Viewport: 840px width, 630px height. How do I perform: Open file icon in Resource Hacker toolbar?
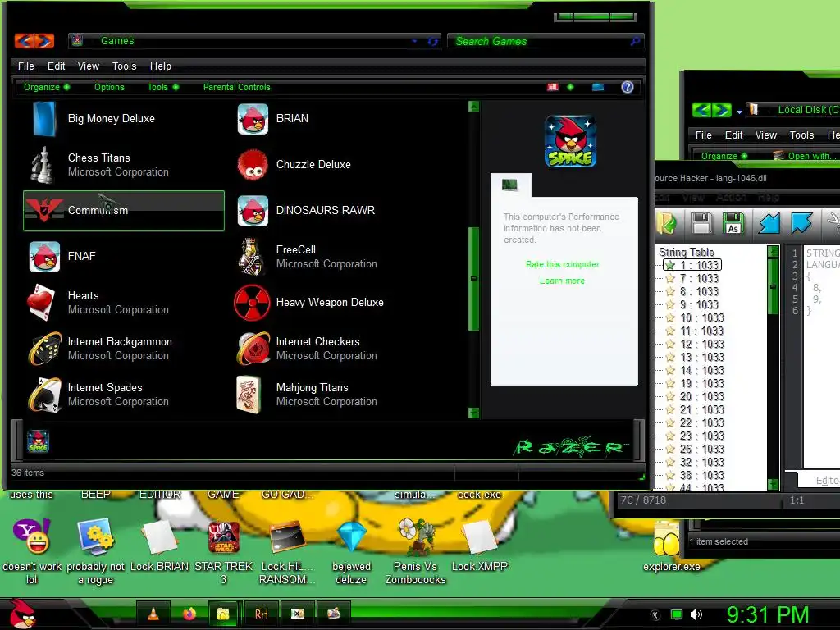[x=666, y=223]
